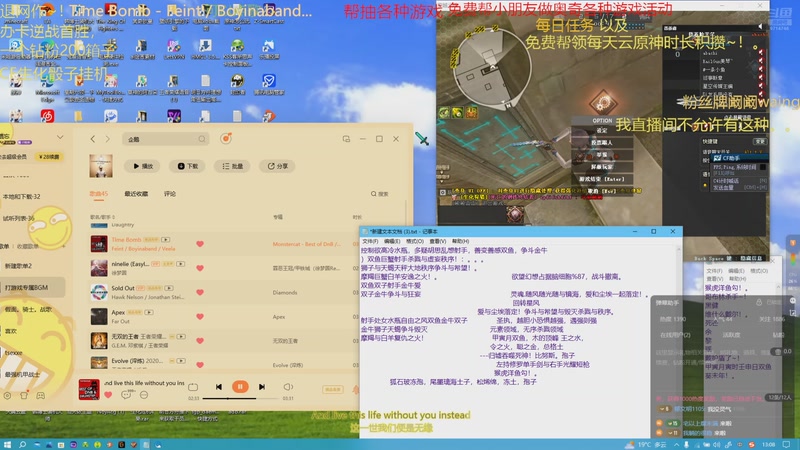
Task: Skip to the previous track
Action: point(218,387)
